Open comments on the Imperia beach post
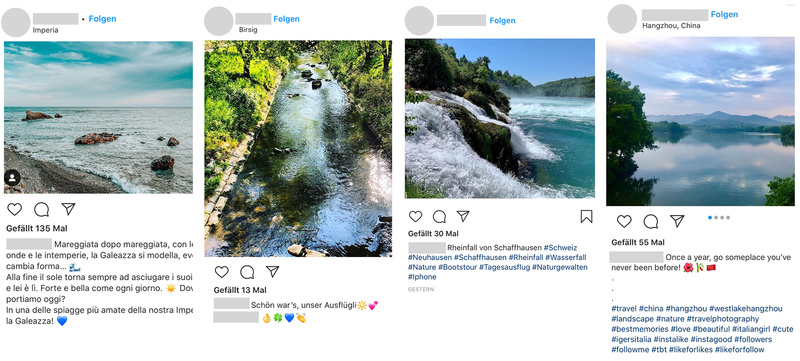 click(42, 209)
